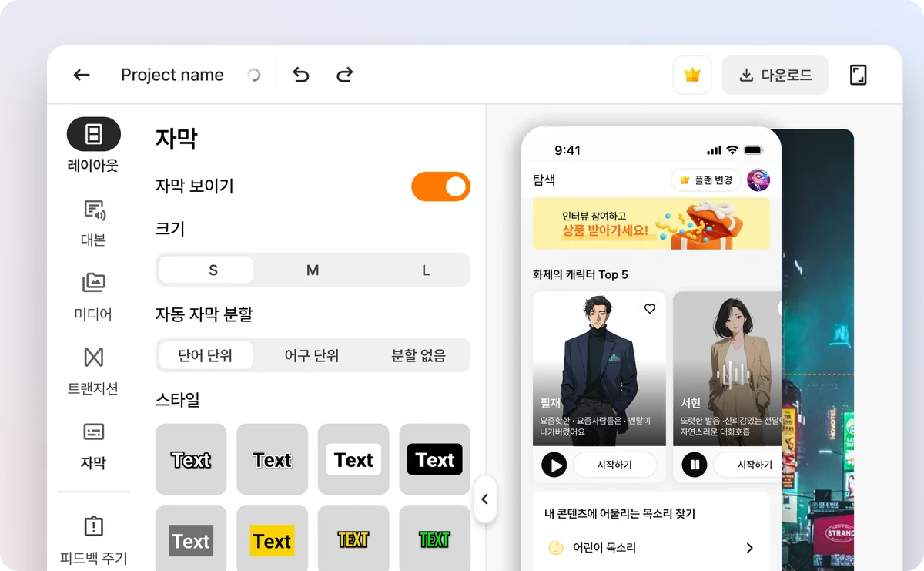Open the 자막 subtitle sidebar tab
The width and height of the screenshot is (924, 571).
pyautogui.click(x=93, y=445)
